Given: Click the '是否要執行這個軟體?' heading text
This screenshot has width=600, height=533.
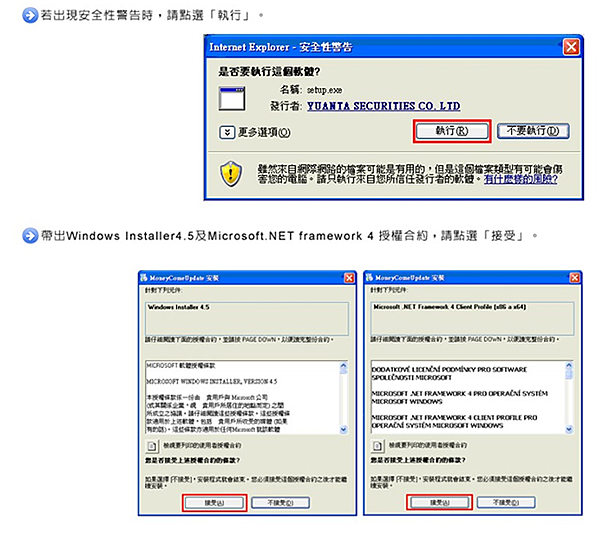Looking at the screenshot, I should click(x=269, y=72).
